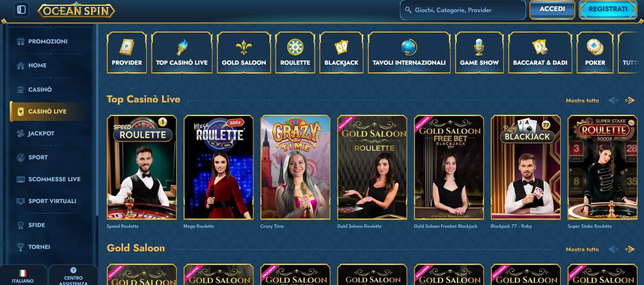644x285 pixels.
Task: Select the Gold Saloon fleur-de-lis icon
Action: coord(244,47)
